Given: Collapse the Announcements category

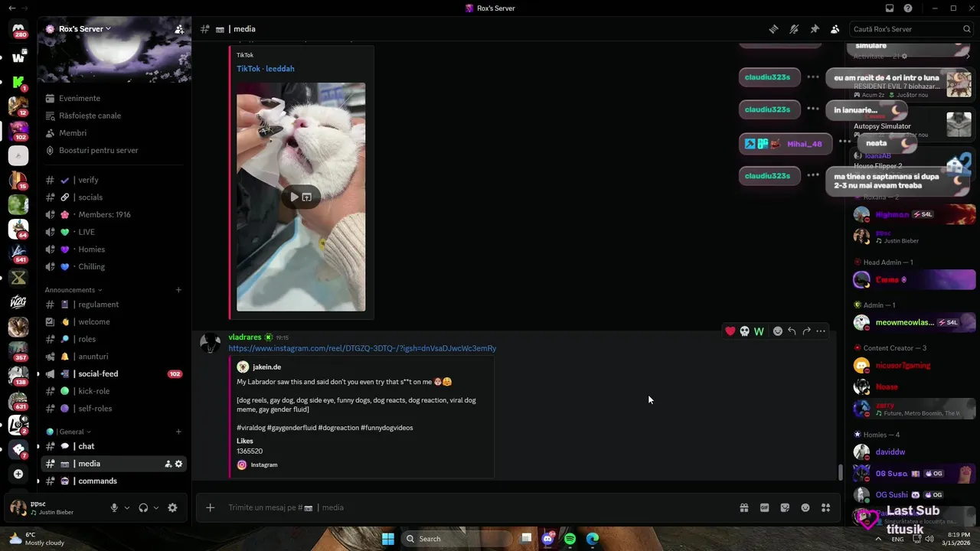Looking at the screenshot, I should click(x=73, y=290).
